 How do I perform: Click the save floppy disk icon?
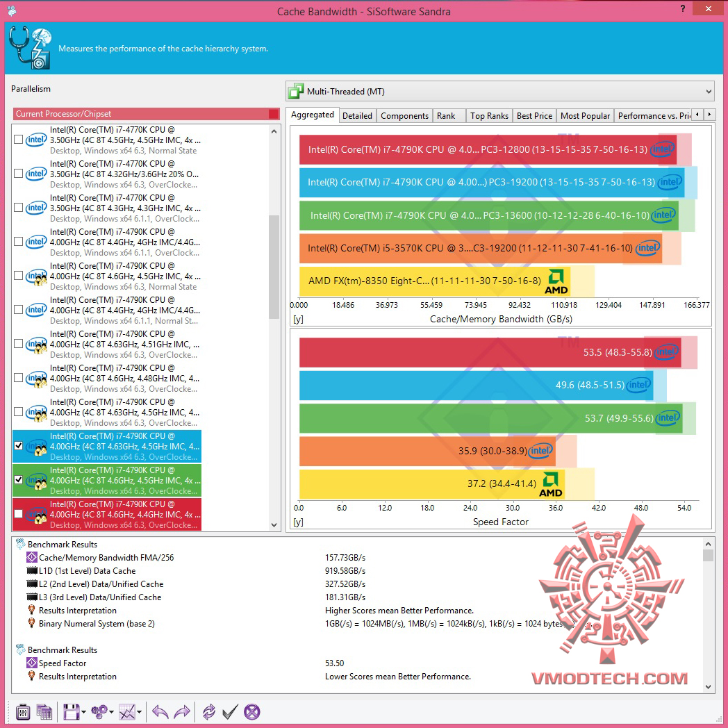[72, 711]
